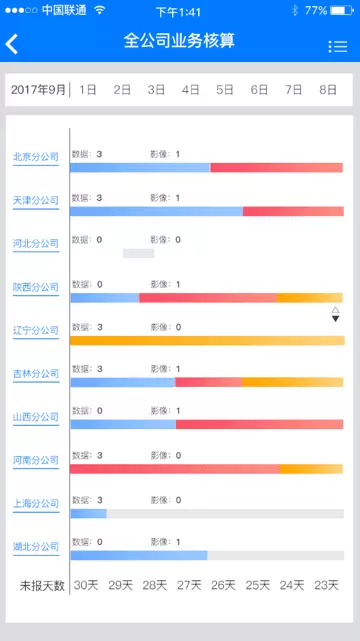
Task: Open 天津分公司 link
Action: [x=36, y=201]
